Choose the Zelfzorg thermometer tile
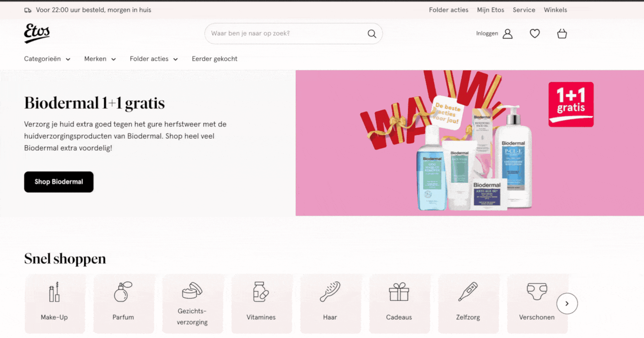The width and height of the screenshot is (644, 338). click(468, 303)
